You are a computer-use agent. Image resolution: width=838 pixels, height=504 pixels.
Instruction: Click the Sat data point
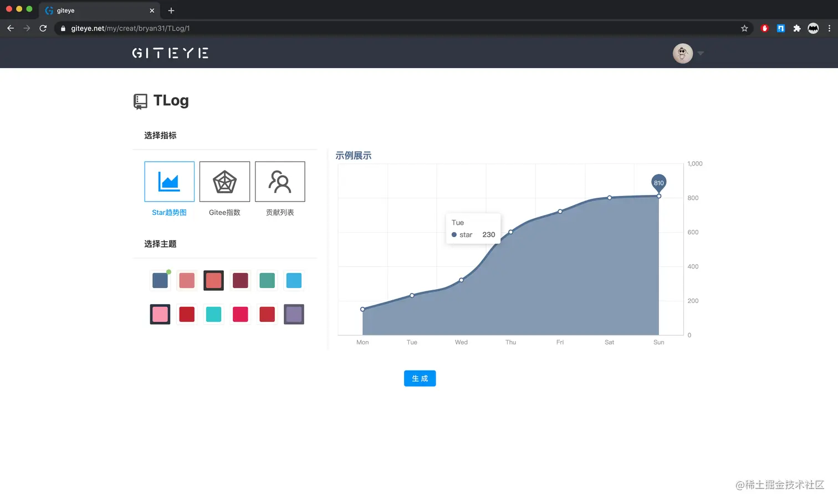(610, 197)
